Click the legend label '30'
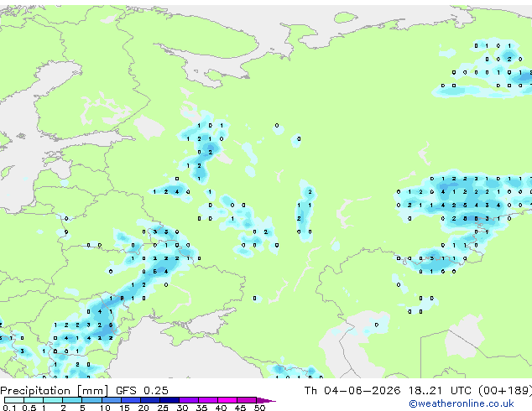Image resolution: width=532 pixels, height=411 pixels. tap(182, 408)
